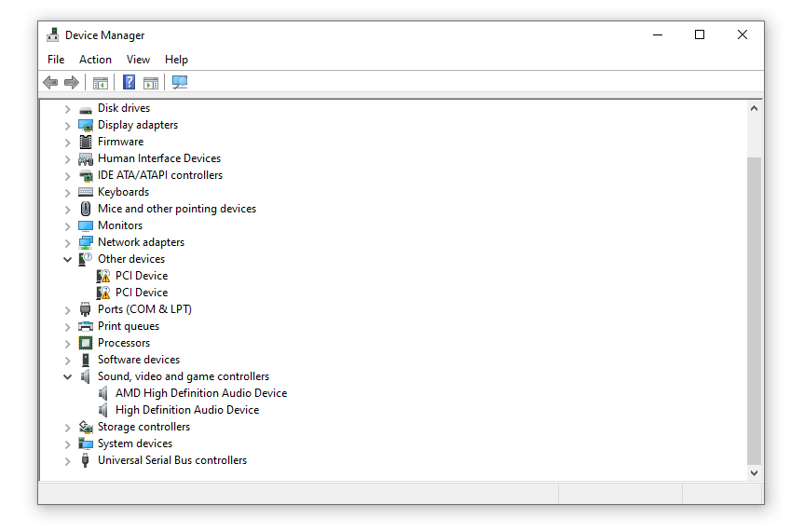The width and height of the screenshot is (804, 532).
Task: Open the View menu
Action: (139, 60)
